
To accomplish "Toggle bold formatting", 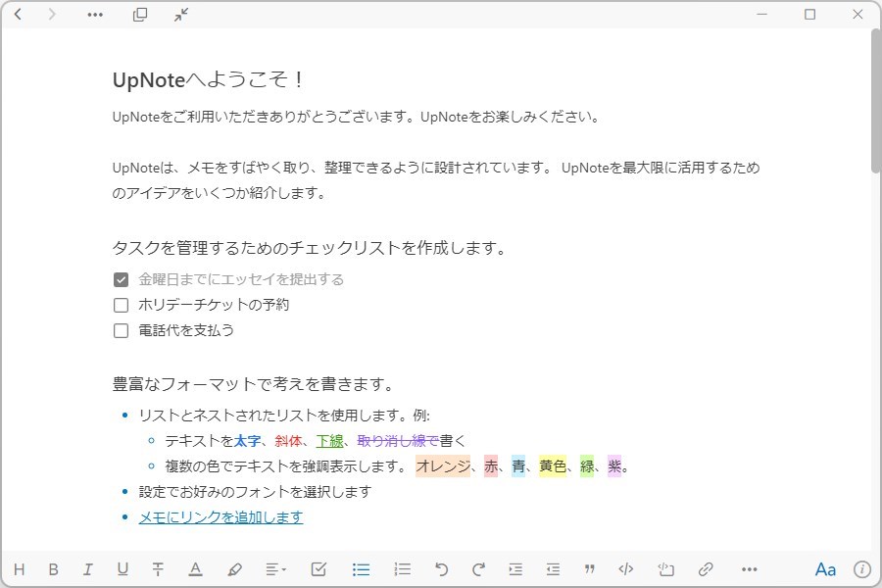I will tap(54, 569).
